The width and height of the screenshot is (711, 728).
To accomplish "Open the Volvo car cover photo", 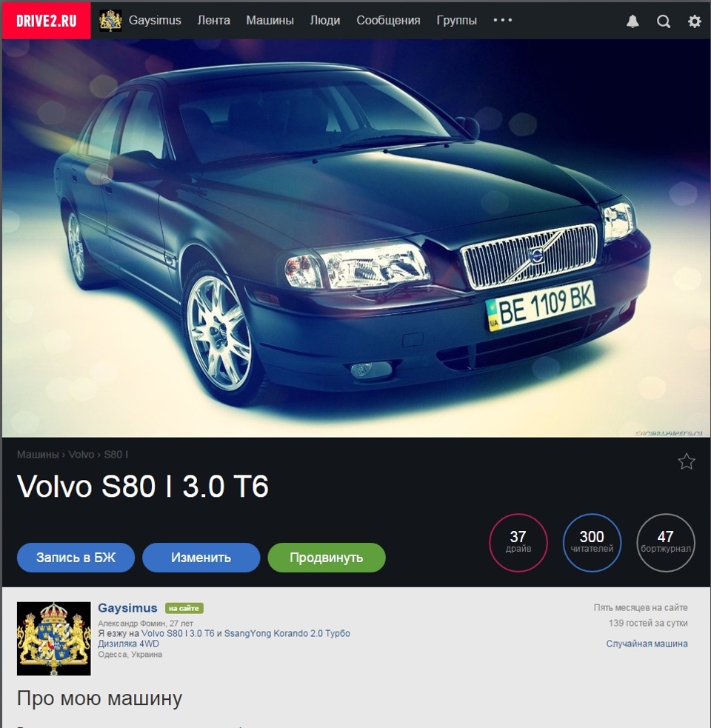I will [355, 238].
